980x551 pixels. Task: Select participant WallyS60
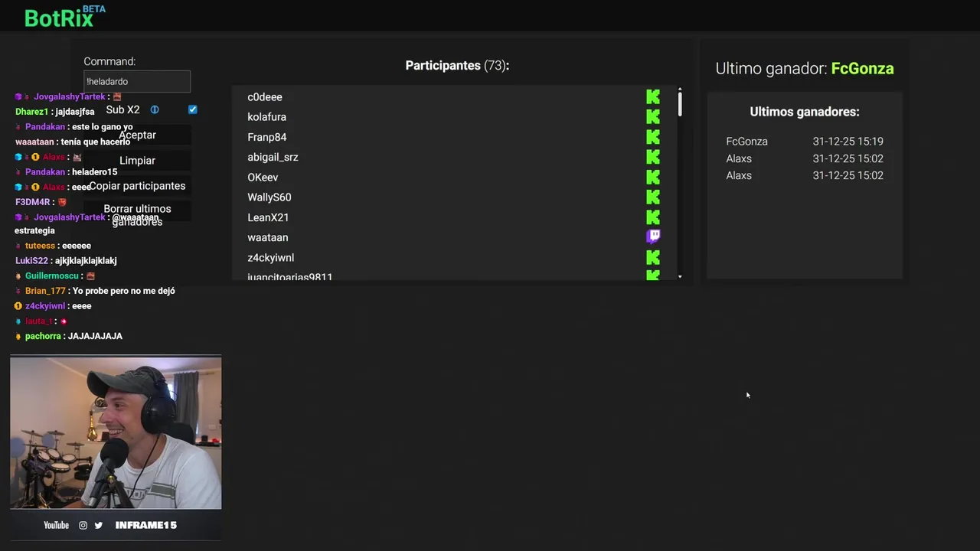[269, 197]
